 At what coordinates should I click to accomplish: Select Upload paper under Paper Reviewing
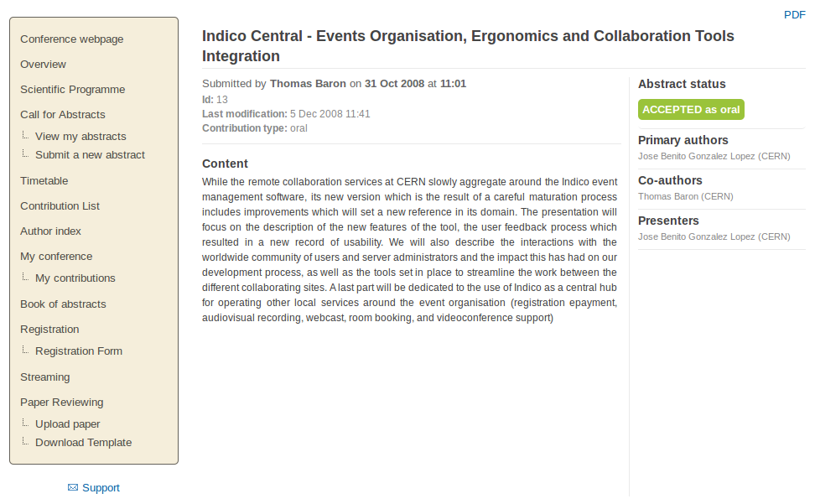pos(68,424)
